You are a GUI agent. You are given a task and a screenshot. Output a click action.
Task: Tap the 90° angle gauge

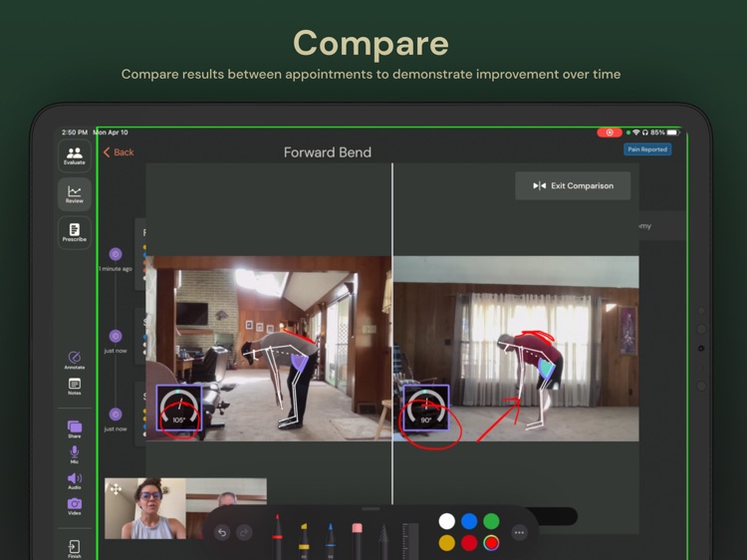pos(426,408)
